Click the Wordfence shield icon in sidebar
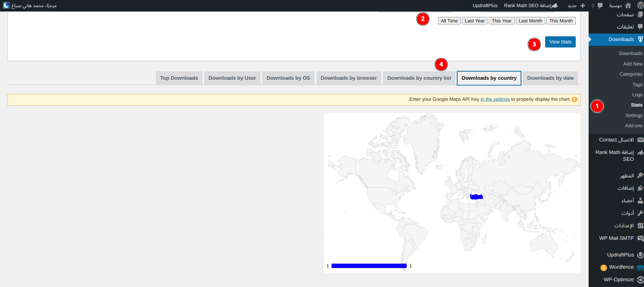This screenshot has width=644, height=287. [x=640, y=267]
